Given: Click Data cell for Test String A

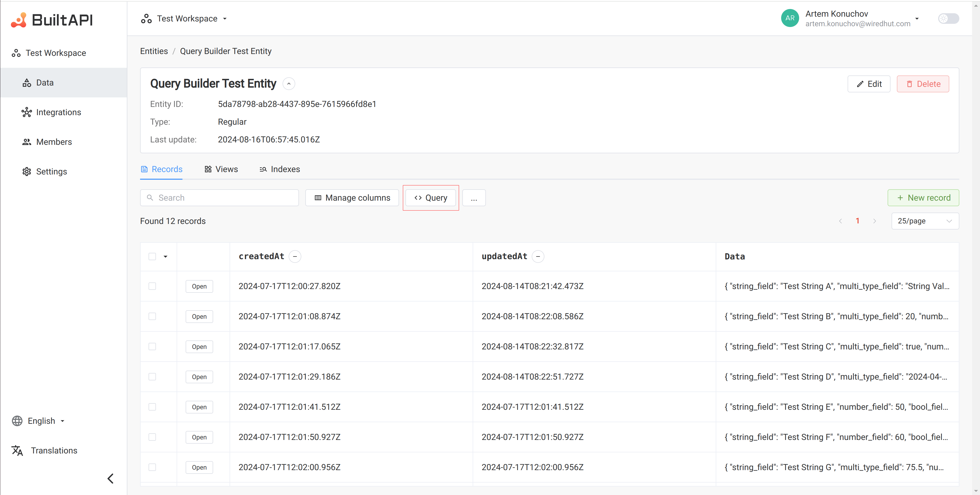Looking at the screenshot, I should [x=837, y=286].
